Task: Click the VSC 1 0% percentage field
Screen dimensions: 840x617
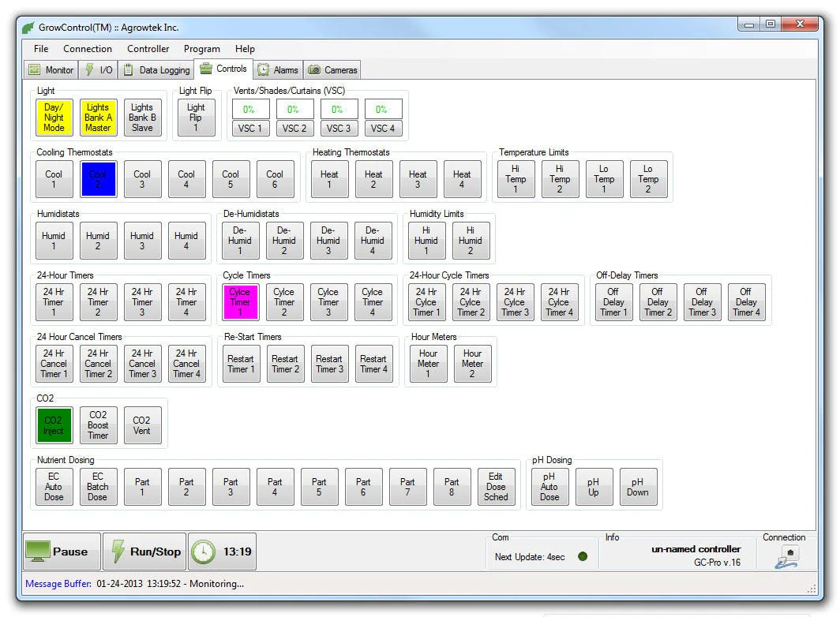Action: [x=250, y=109]
